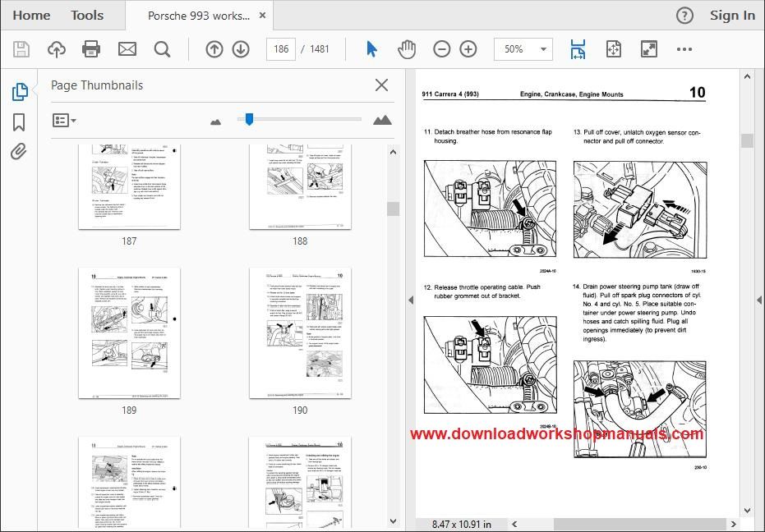
Task: Close the Page Thumbnails panel
Action: [x=381, y=85]
